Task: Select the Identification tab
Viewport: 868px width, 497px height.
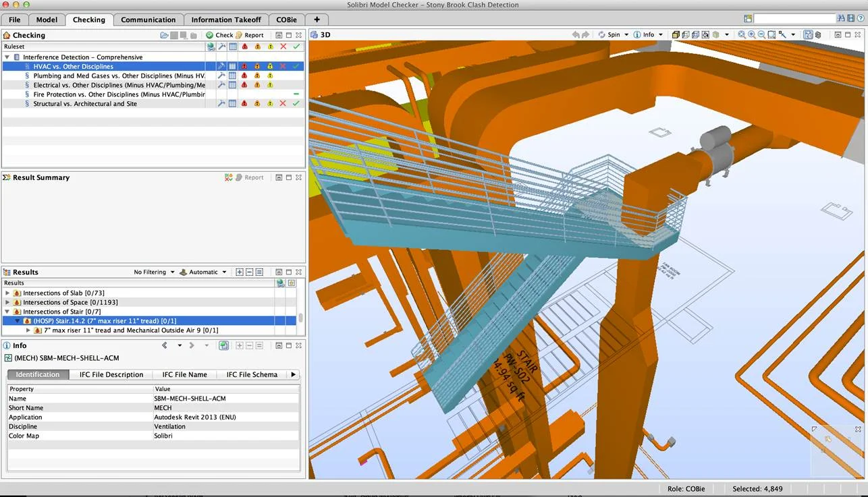Action: pos(38,374)
